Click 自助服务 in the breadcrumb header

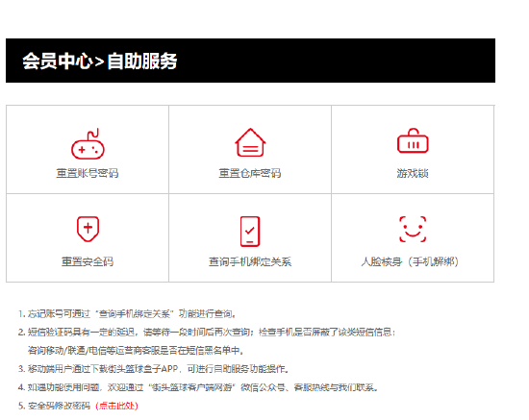142,61
